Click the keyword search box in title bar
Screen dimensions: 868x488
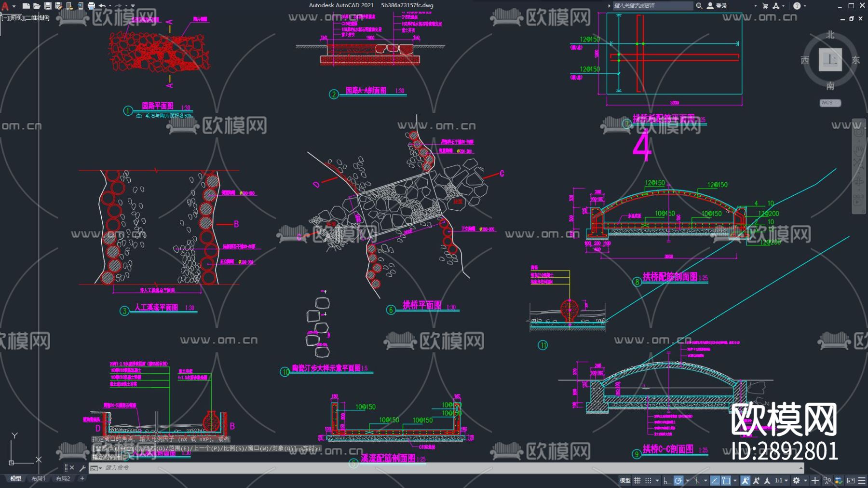652,6
